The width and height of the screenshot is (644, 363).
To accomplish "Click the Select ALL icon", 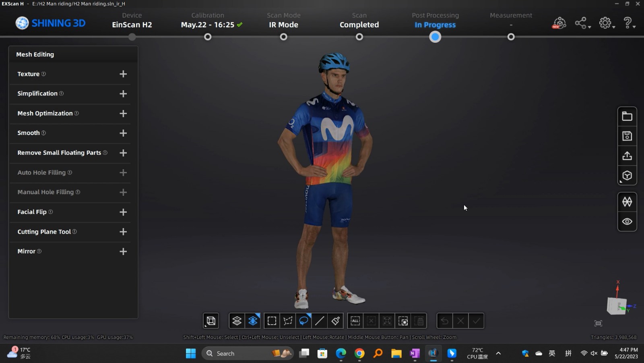I will tap(355, 321).
